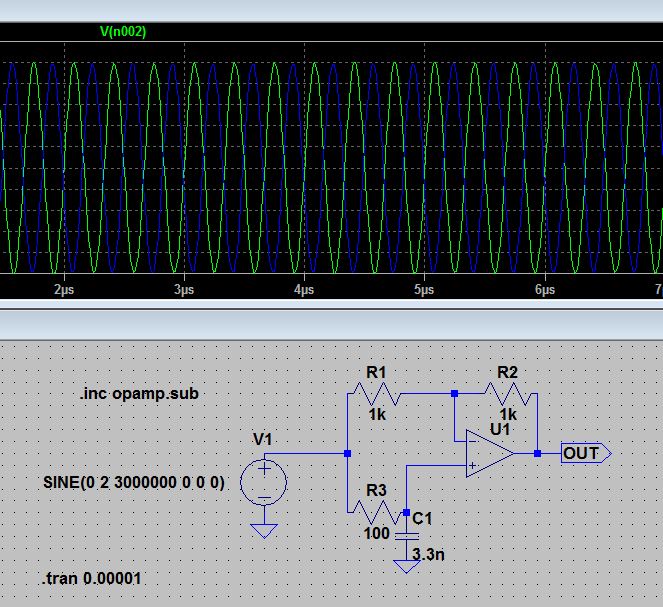This screenshot has height=607, width=663.
Task: Select the V1 voltage source symbol
Action: [x=264, y=482]
